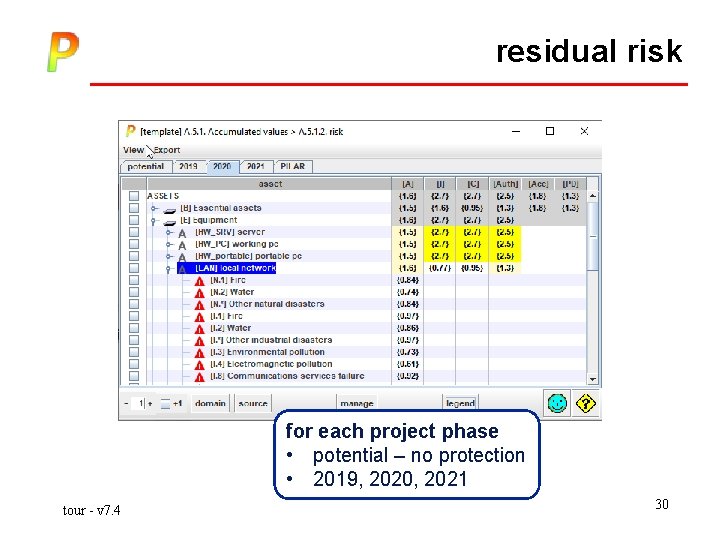Click the threat icon next to [I.1] Fire
This screenshot has height=540, width=720.
click(199, 316)
